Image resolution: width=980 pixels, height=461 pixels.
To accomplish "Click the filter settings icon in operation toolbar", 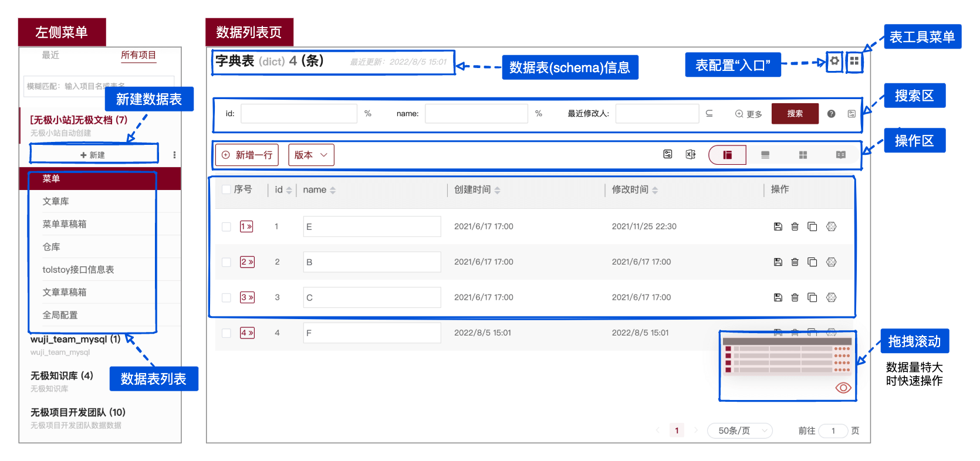I will pos(668,154).
